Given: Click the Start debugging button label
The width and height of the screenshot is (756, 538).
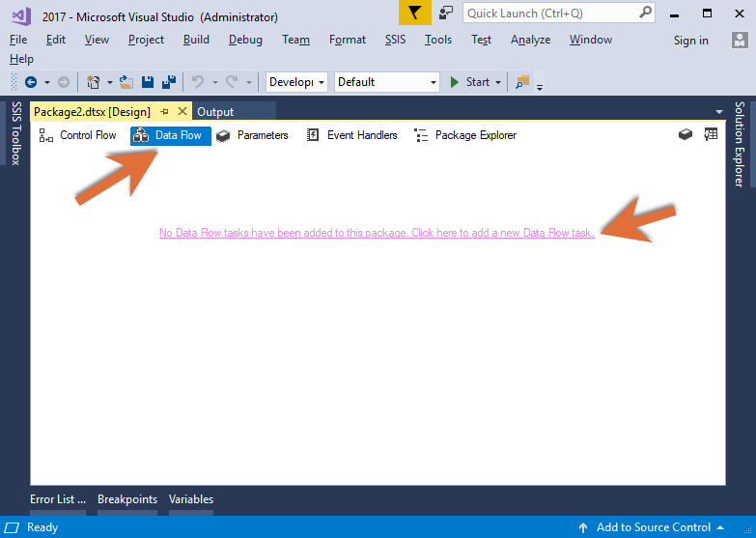Looking at the screenshot, I should [x=477, y=82].
